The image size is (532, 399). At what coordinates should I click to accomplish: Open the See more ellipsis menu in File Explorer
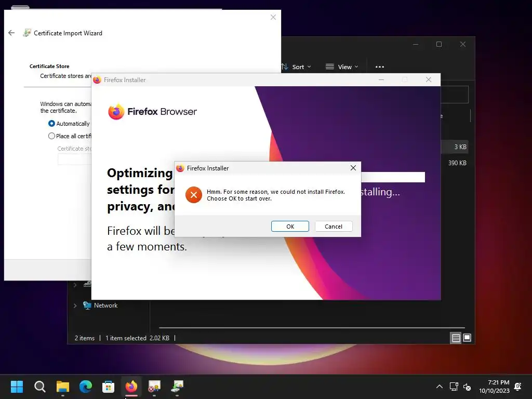[x=380, y=67]
